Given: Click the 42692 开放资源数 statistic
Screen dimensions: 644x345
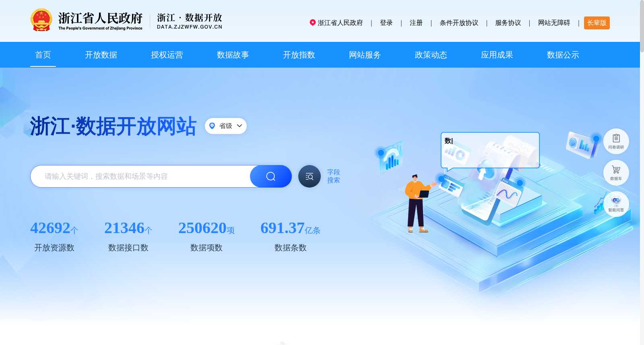Looking at the screenshot, I should [x=54, y=236].
